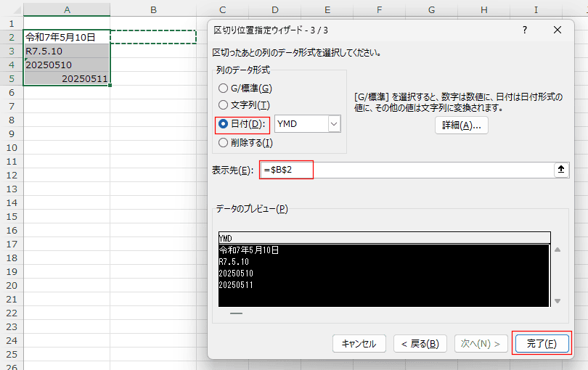
Task: Select cell A2 containing 令和7年5月10日
Action: tap(67, 37)
